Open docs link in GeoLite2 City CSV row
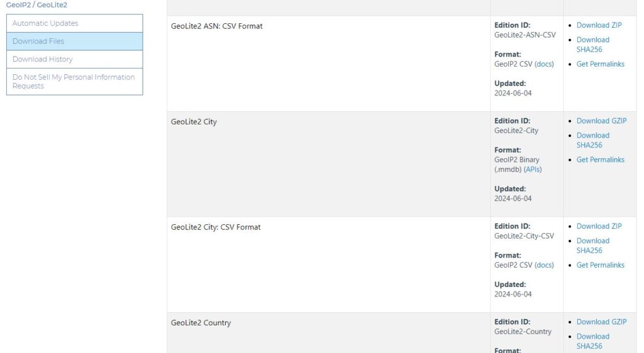Screen dimensions: 644x353 (x=544, y=265)
